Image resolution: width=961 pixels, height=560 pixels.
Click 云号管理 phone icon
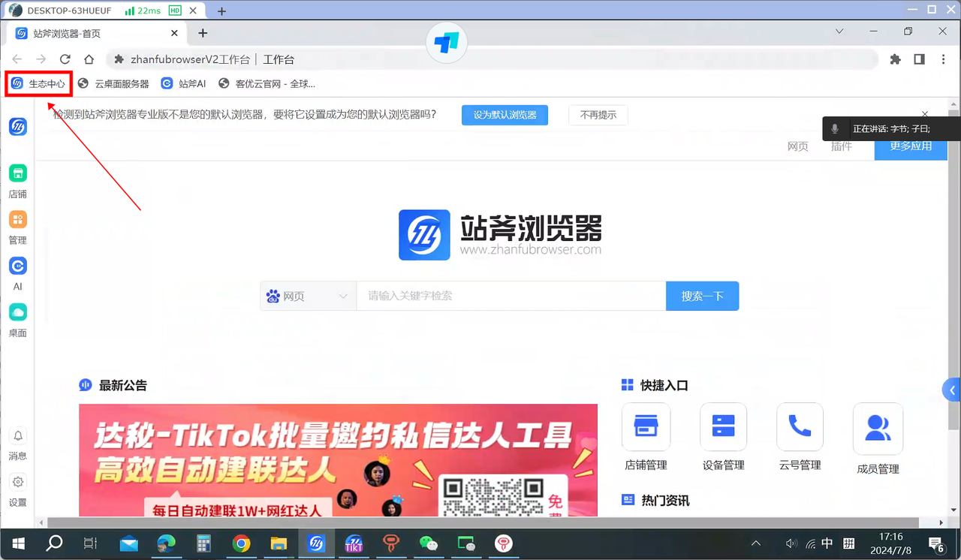pos(800,427)
